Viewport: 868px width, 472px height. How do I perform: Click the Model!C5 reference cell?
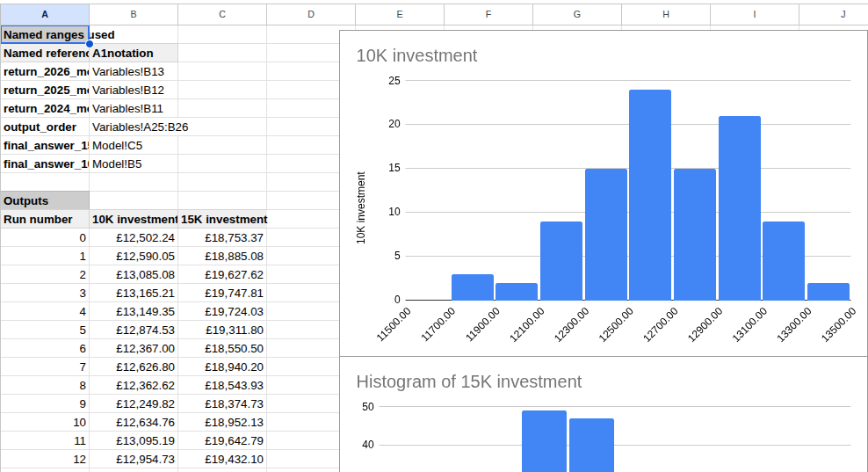tap(134, 145)
